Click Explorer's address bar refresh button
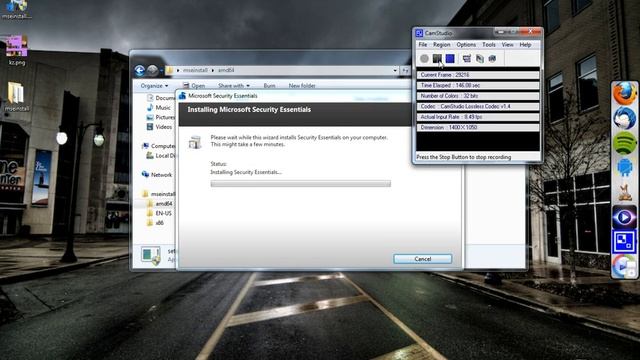This screenshot has height=360, width=640. coord(405,71)
